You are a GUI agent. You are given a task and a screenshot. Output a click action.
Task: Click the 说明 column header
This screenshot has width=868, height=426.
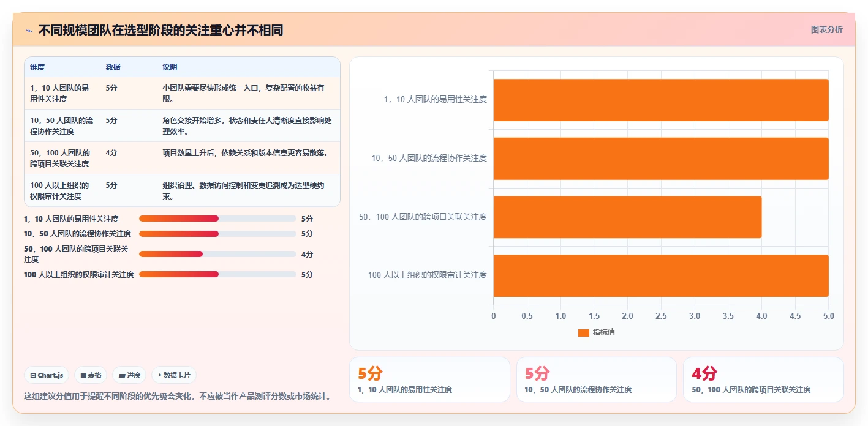click(170, 67)
